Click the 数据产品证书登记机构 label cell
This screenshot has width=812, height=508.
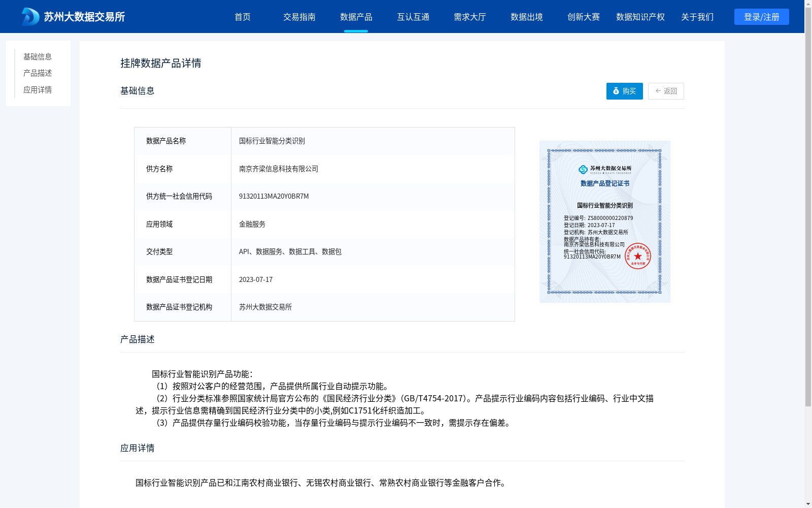click(183, 307)
